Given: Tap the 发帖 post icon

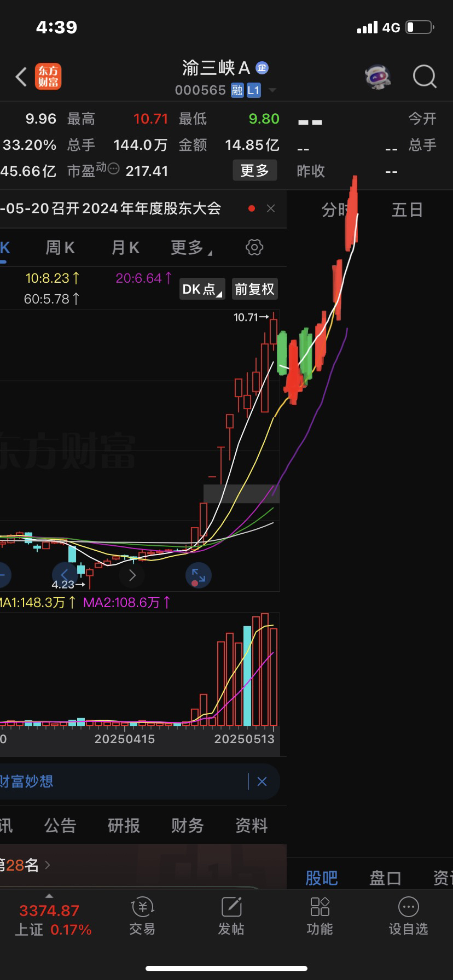Looking at the screenshot, I should coord(231,917).
